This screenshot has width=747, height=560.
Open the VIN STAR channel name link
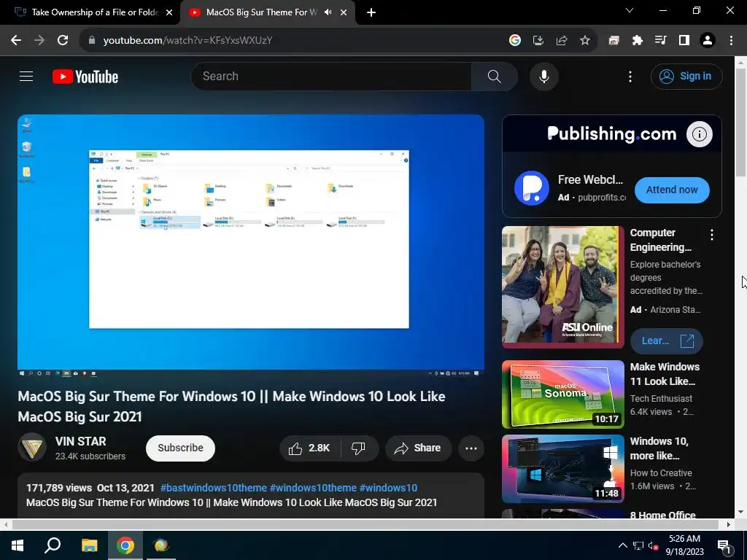(x=80, y=441)
